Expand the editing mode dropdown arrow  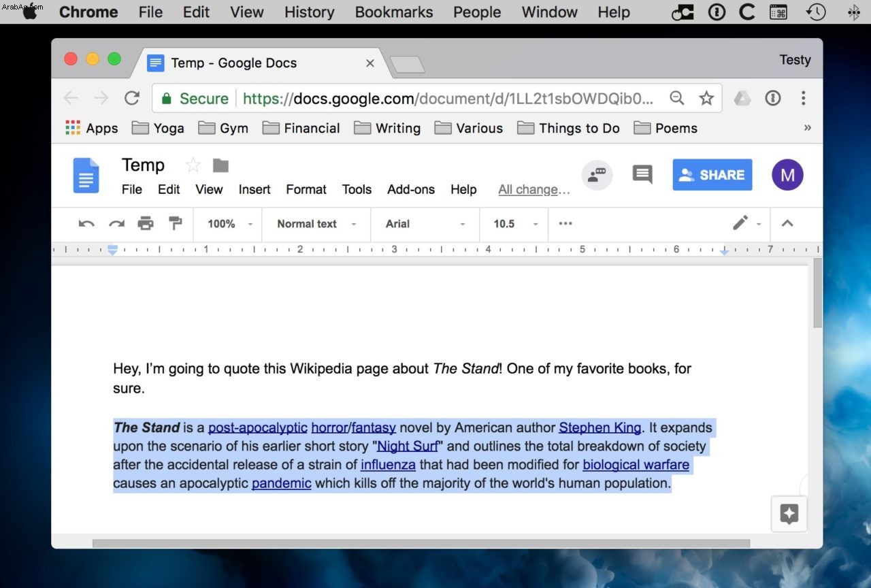click(x=759, y=224)
